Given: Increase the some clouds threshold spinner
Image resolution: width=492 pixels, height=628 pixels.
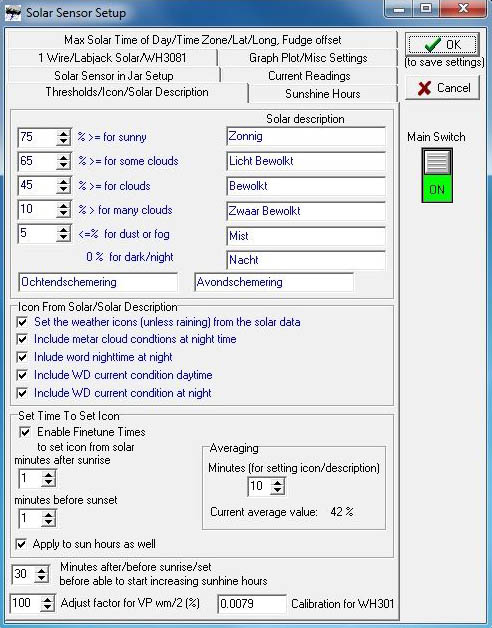Looking at the screenshot, I should [x=63, y=158].
